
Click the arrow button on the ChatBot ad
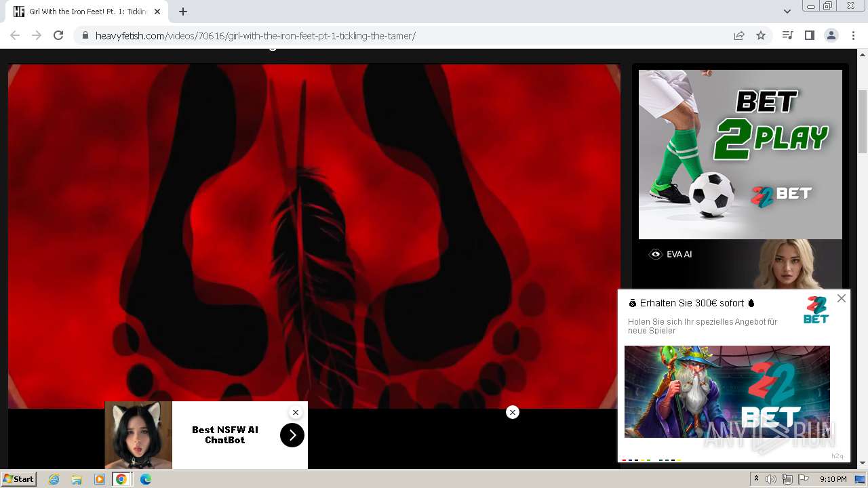tap(292, 435)
